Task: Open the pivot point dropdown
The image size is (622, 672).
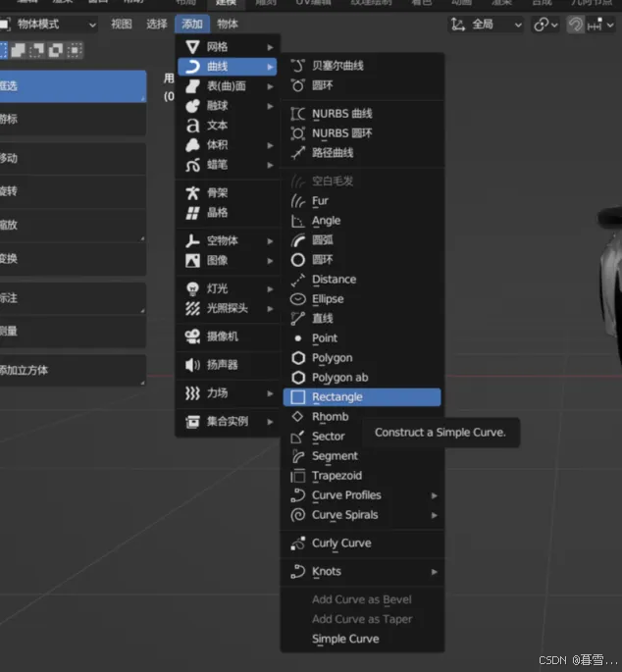Action: point(545,25)
